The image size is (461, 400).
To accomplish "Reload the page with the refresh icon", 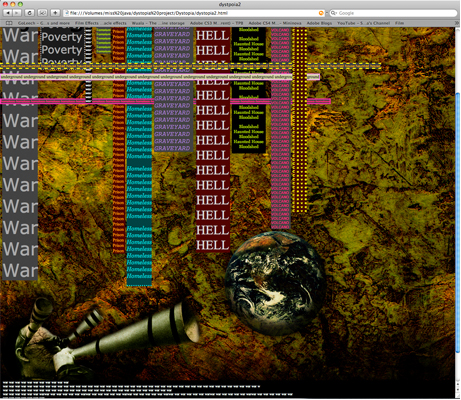I will coord(29,13).
